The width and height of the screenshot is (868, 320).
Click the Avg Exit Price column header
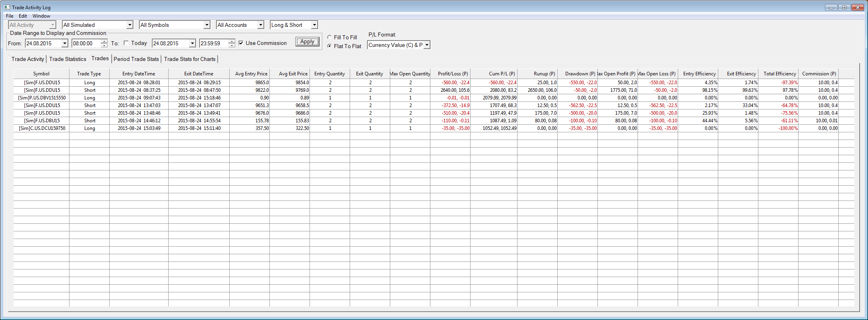tap(289, 74)
